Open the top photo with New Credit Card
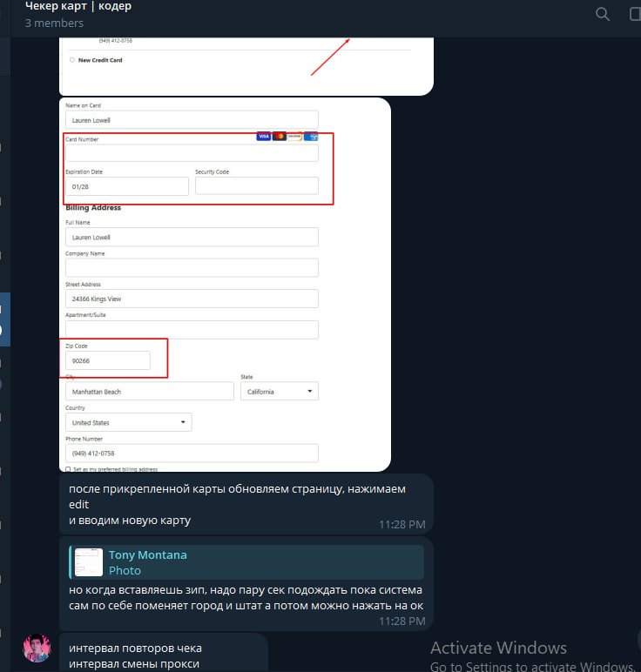 tap(246, 66)
